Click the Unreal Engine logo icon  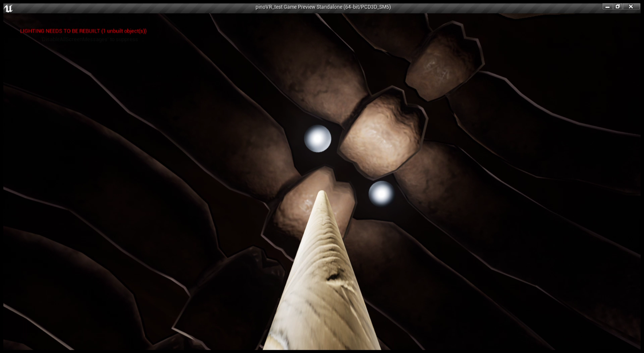(x=8, y=8)
